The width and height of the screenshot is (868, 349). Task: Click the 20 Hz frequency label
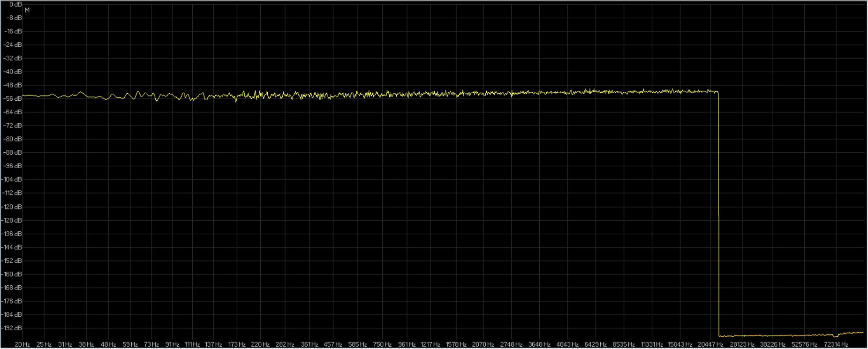(22, 344)
